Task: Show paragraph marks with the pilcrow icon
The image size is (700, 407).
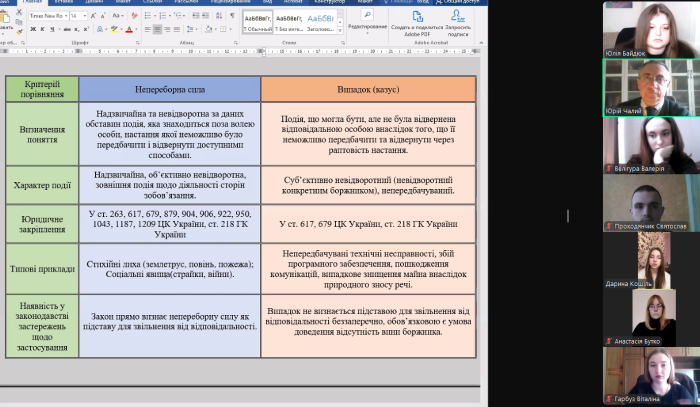Action: (232, 17)
